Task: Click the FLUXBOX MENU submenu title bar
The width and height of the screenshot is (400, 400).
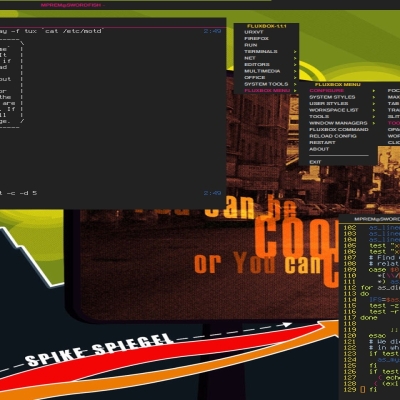Action: tap(338, 85)
